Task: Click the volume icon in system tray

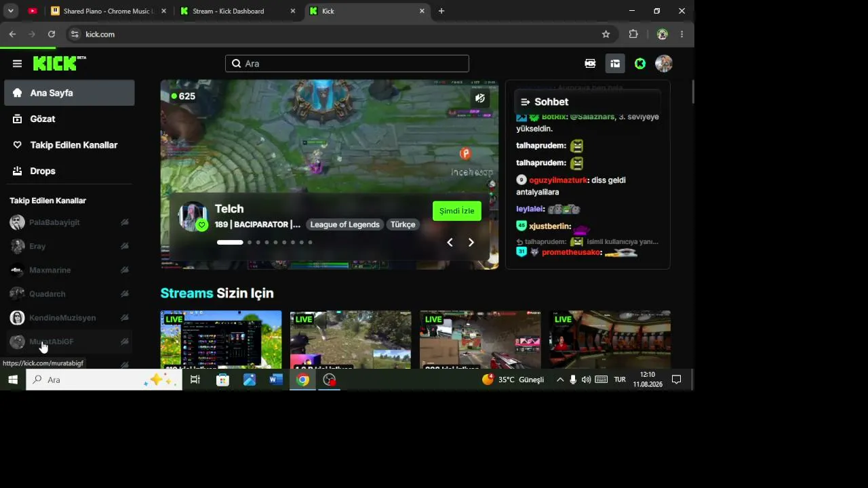Action: (x=586, y=380)
